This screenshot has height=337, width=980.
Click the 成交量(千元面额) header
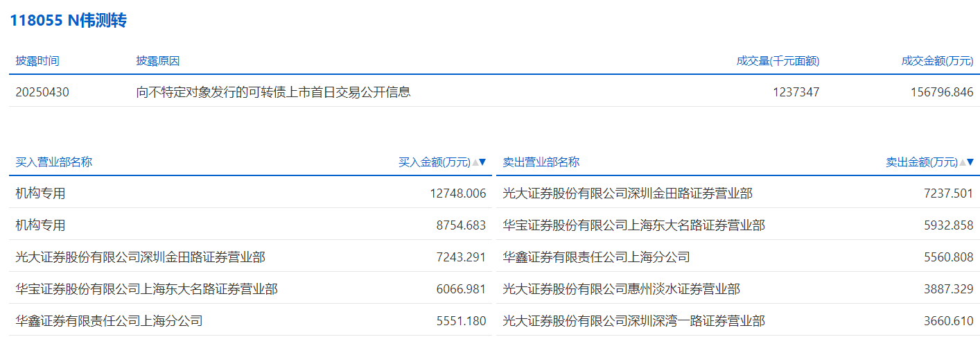(778, 61)
